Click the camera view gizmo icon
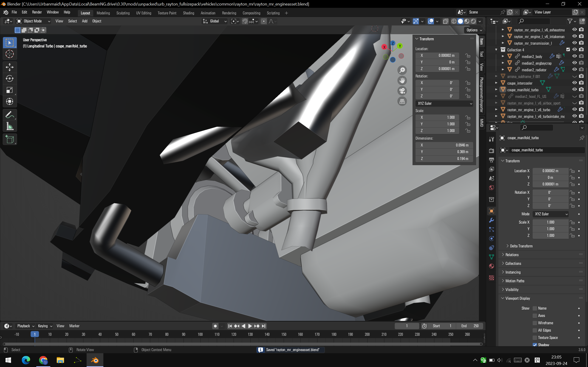Screen dimensions: 588x367 pos(402,91)
